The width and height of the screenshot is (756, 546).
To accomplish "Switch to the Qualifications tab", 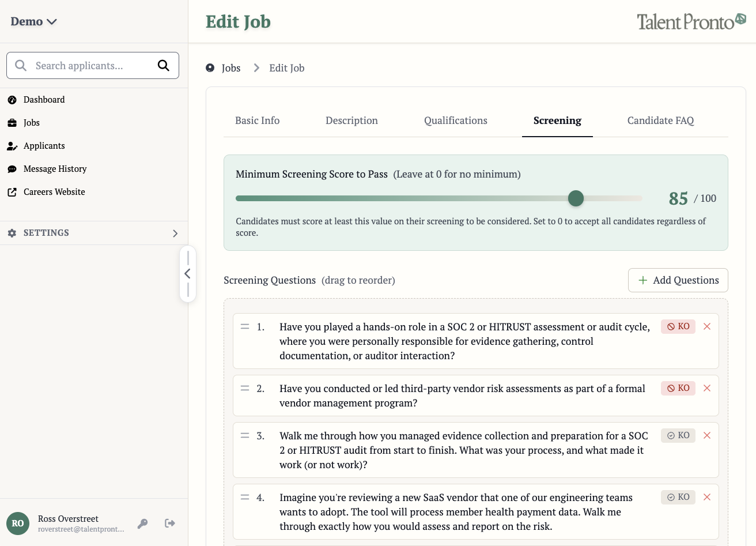I will pos(455,121).
